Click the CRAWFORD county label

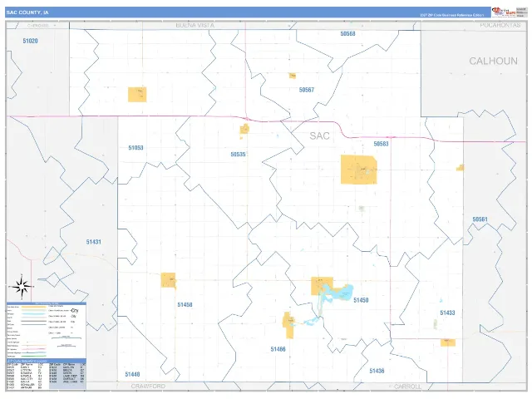pos(148,387)
